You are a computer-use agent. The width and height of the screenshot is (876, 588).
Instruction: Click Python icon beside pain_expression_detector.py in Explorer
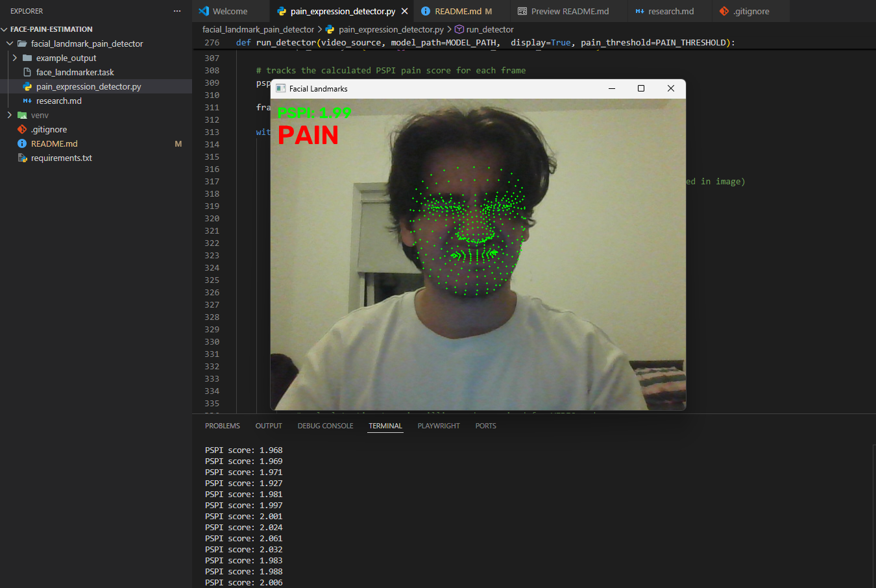point(27,86)
